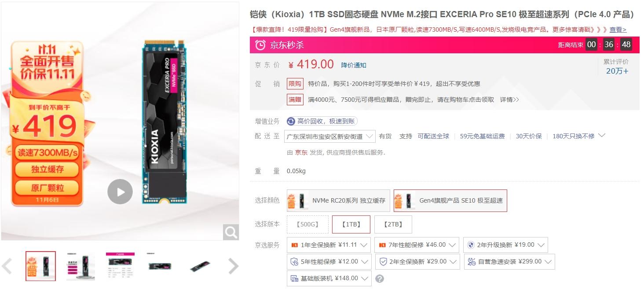Choose NVMe RC20系列 独立缓存 variant
644x289 pixels.
(x=338, y=200)
